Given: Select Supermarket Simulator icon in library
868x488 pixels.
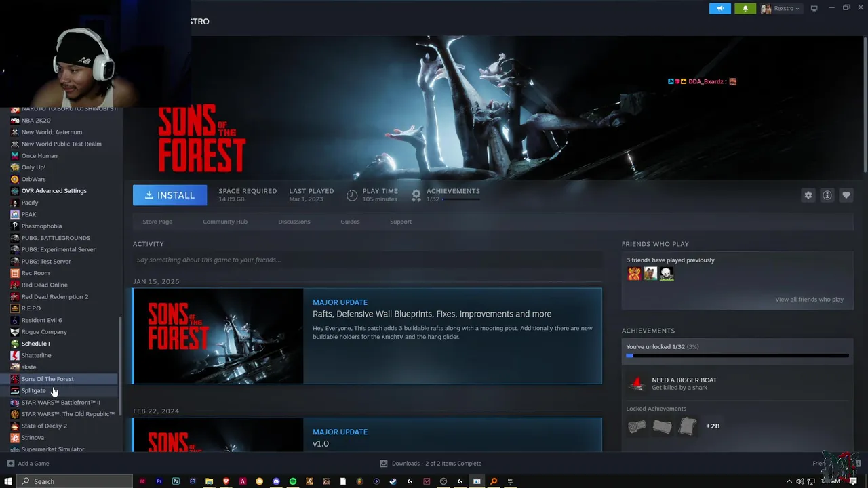Looking at the screenshot, I should 15,449.
